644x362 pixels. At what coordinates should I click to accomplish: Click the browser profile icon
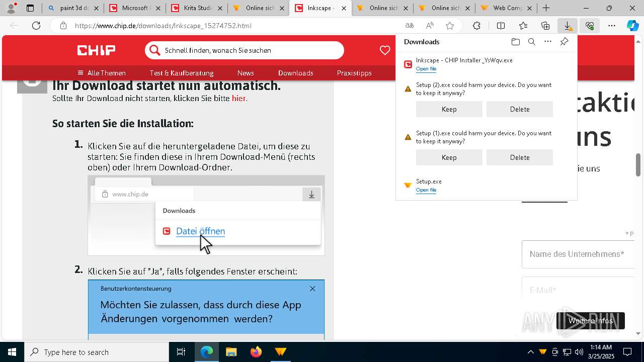click(x=11, y=8)
